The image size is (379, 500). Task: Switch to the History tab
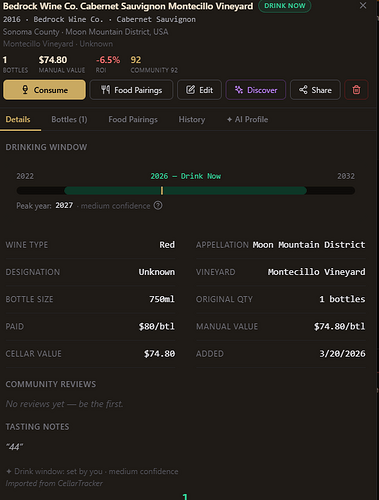[192, 119]
